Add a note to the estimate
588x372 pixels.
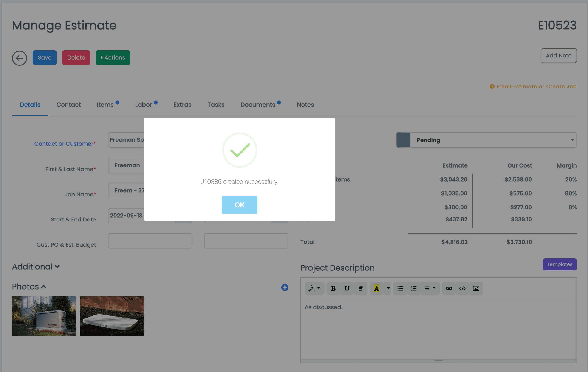(x=558, y=56)
